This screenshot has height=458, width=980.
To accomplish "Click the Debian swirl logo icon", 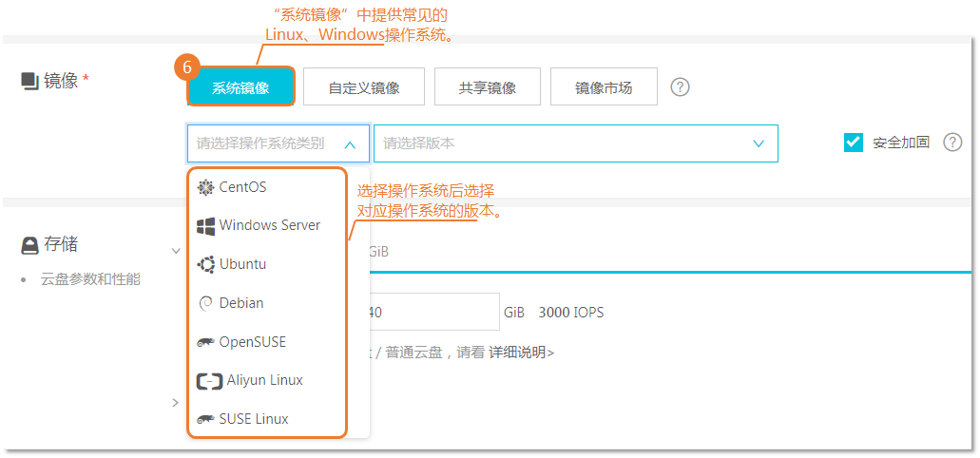I will click(x=205, y=303).
